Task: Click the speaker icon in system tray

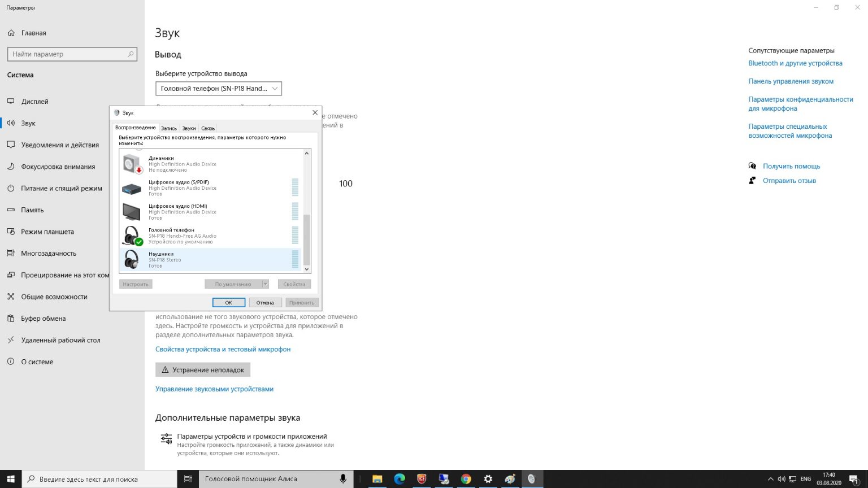Action: (782, 478)
